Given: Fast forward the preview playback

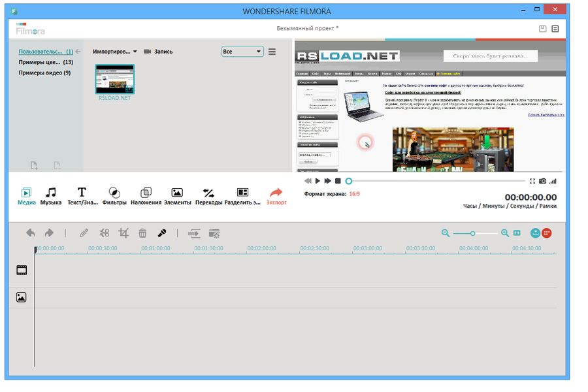Looking at the screenshot, I should (x=328, y=181).
